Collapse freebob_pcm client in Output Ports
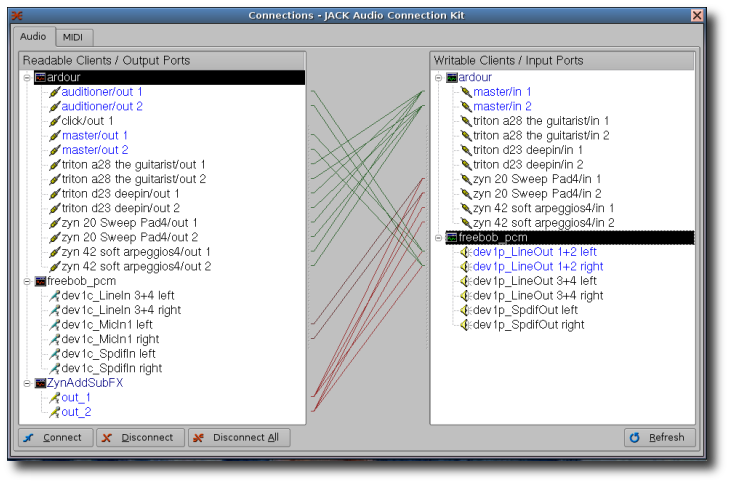730x484 pixels. coord(27,282)
